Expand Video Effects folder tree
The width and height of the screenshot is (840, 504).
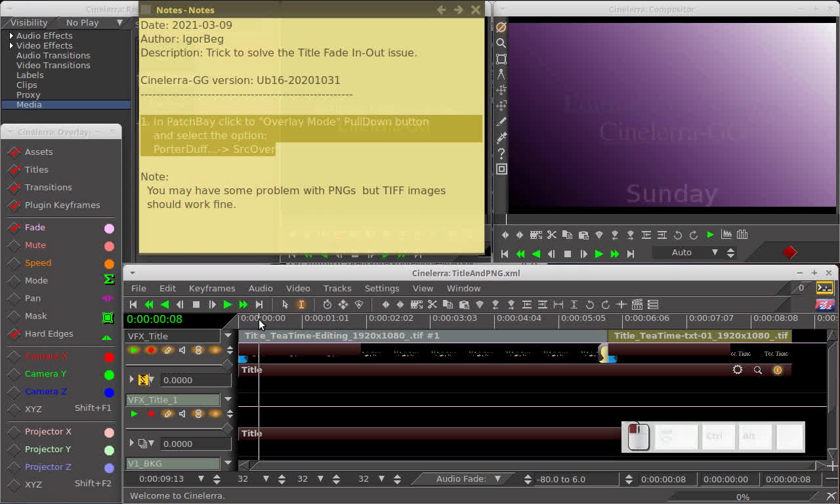[11, 45]
